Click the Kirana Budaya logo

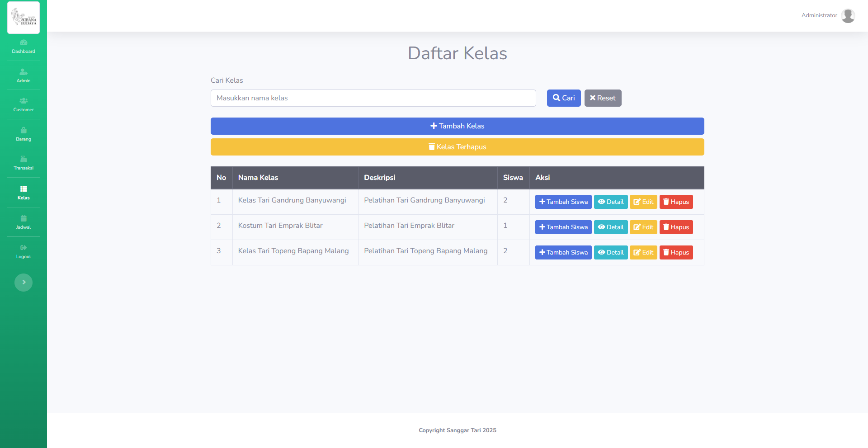coord(24,17)
